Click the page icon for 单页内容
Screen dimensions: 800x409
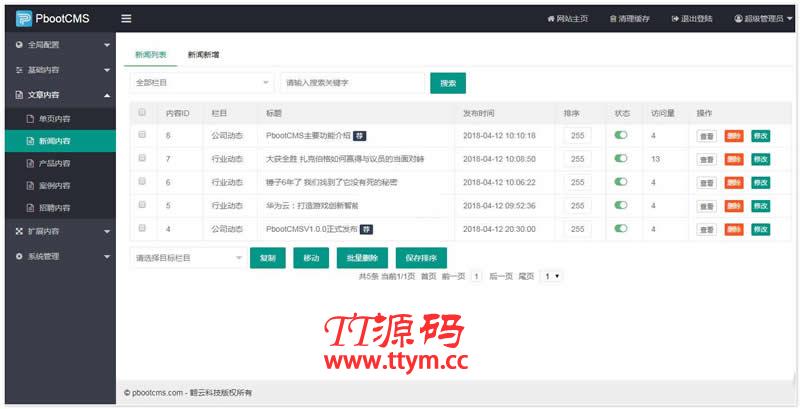[30, 119]
